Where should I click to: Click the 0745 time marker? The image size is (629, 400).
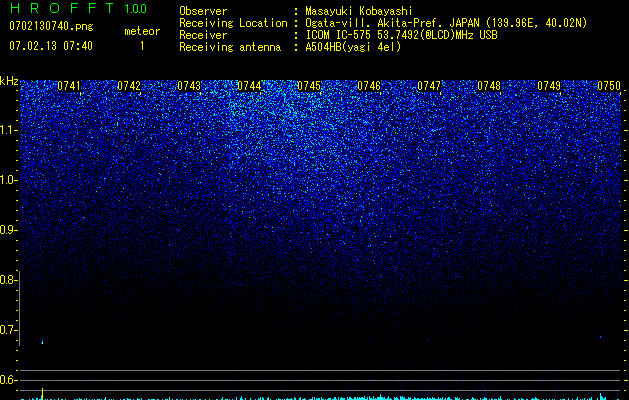[x=309, y=86]
